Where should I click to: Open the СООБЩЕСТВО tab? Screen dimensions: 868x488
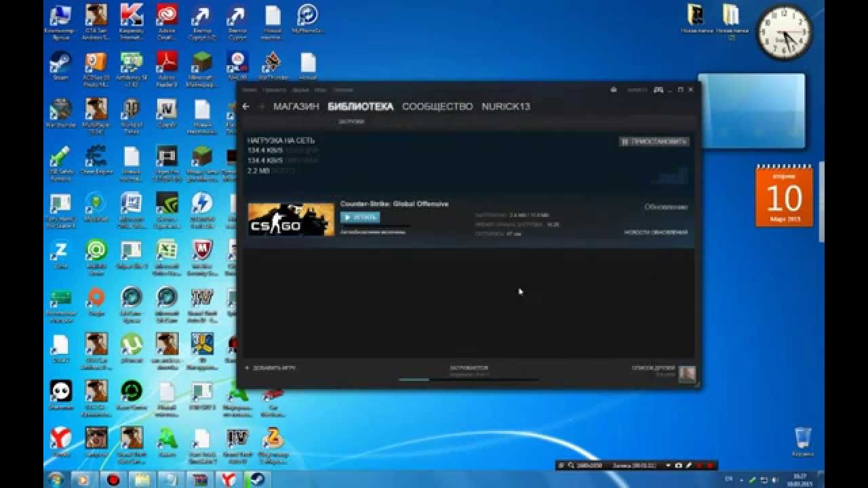(x=437, y=106)
